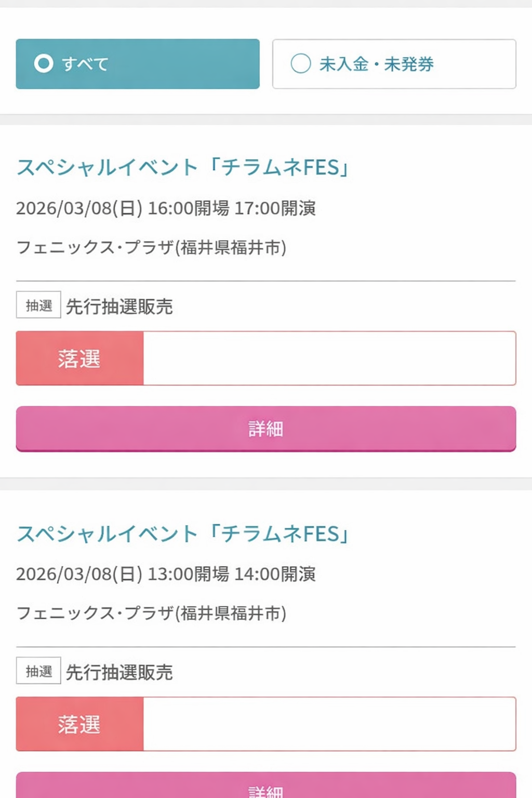Click 先行抽選販売 text in the 13:00 event card
Screen dimensions: 532x798
[x=119, y=672]
